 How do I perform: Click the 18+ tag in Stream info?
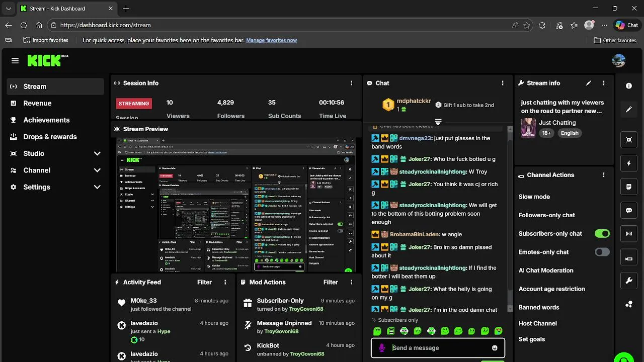[546, 133]
